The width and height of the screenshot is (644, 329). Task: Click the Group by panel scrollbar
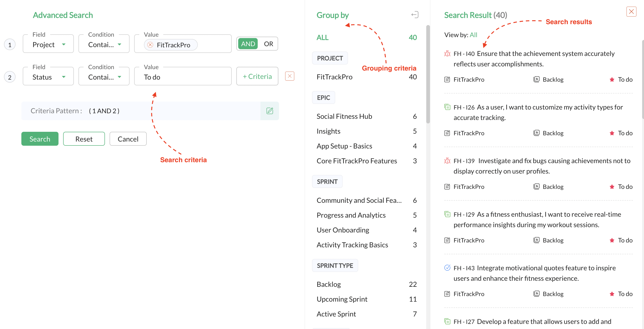(x=428, y=74)
